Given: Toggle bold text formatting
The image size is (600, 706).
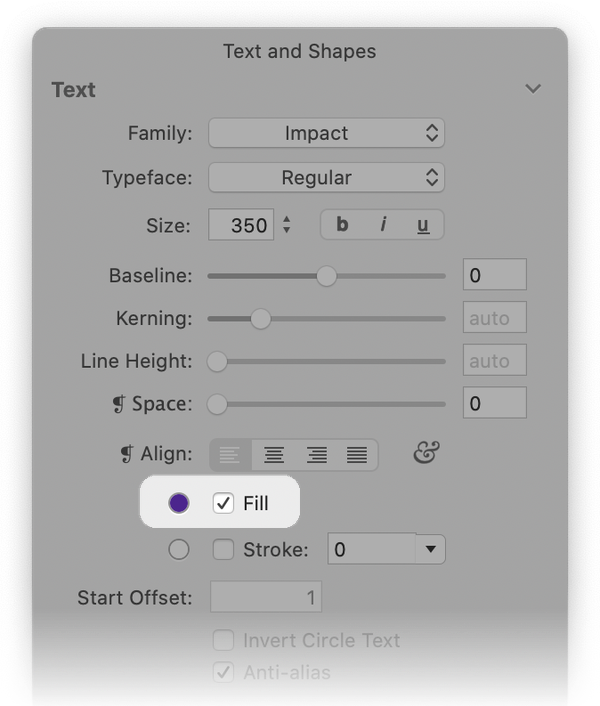Looking at the screenshot, I should click(x=342, y=225).
